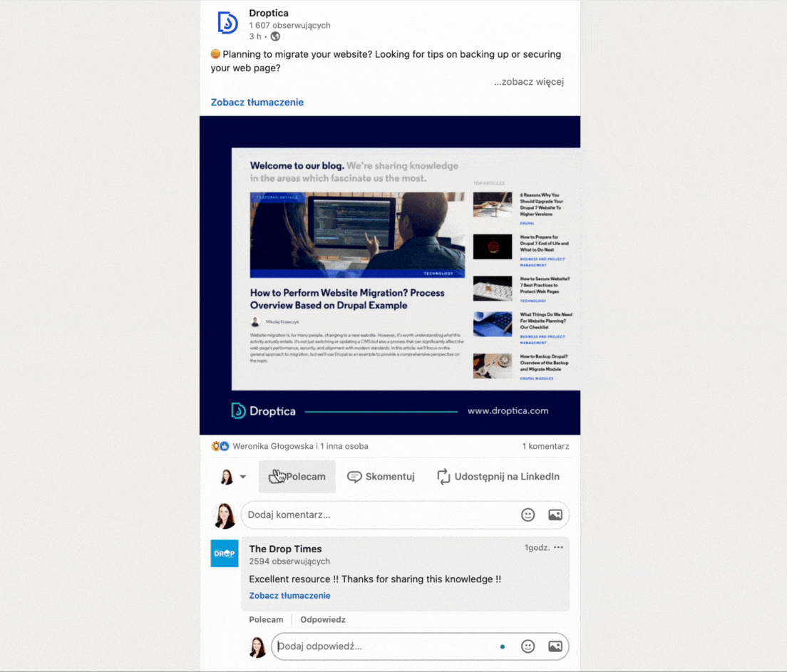
Task: Click the globe visibility icon near 3 h
Action: pos(276,36)
